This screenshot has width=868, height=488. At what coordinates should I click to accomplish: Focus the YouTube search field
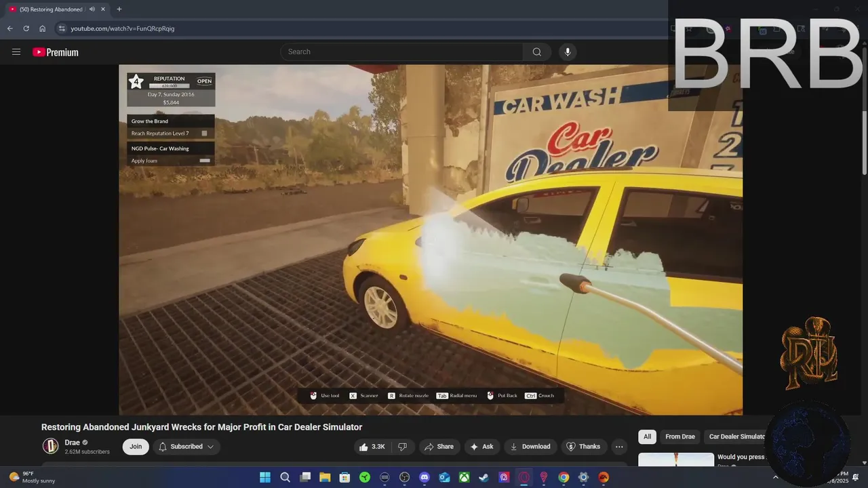(401, 52)
